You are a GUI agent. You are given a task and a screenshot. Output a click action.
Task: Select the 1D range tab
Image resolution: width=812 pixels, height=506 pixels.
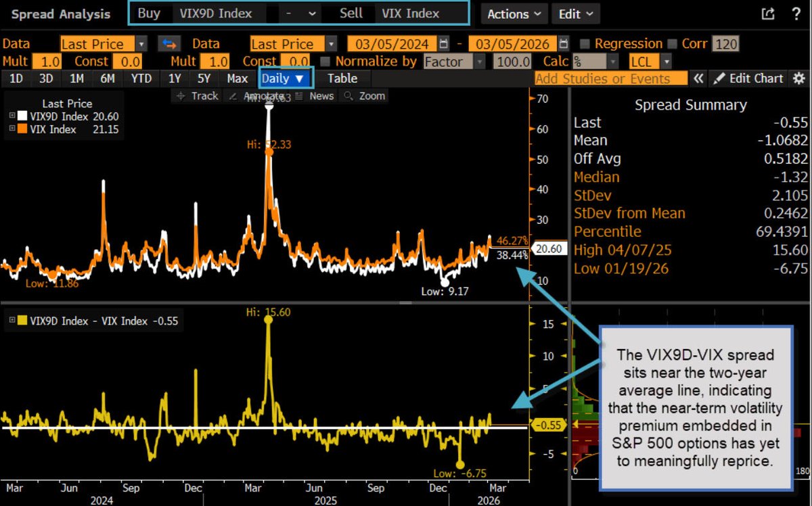click(x=16, y=78)
